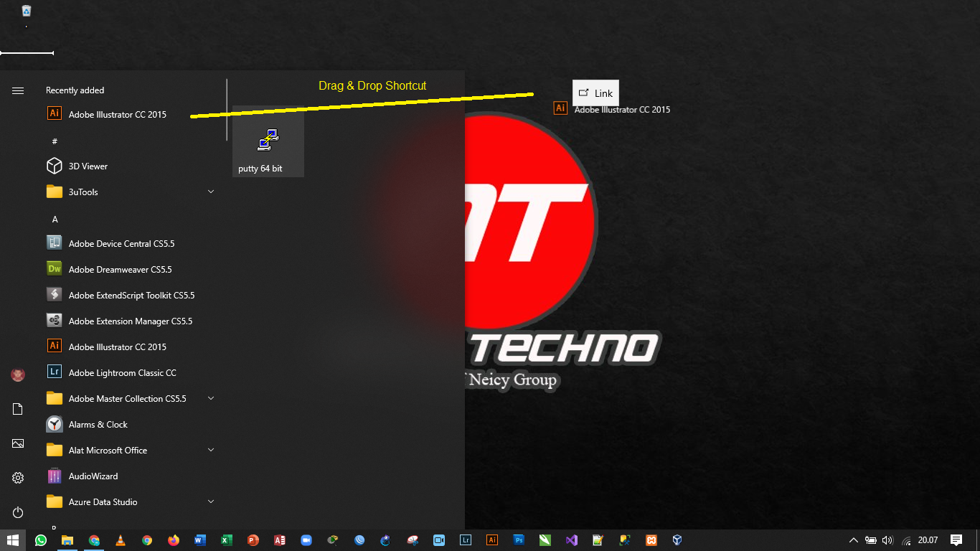The image size is (980, 551).
Task: Expand the Start menu hamburger button
Action: point(18,90)
